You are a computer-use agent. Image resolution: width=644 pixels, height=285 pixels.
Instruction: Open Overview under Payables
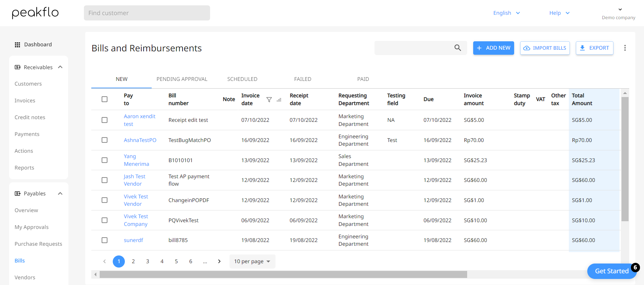pyautogui.click(x=26, y=210)
